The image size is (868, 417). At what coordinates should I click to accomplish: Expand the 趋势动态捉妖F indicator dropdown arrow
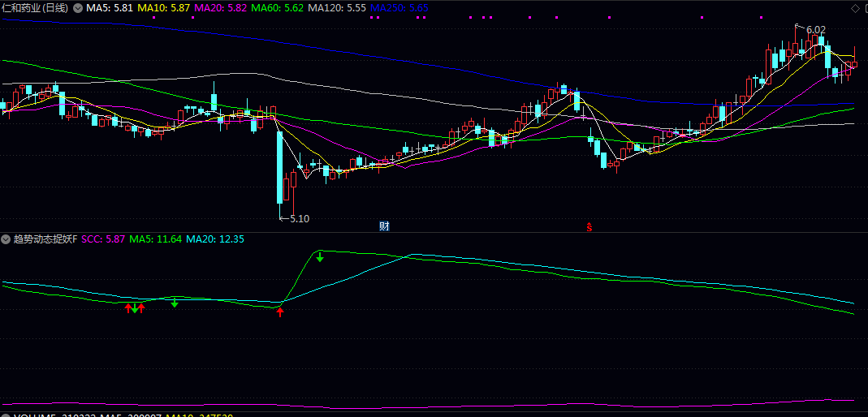(x=6, y=239)
